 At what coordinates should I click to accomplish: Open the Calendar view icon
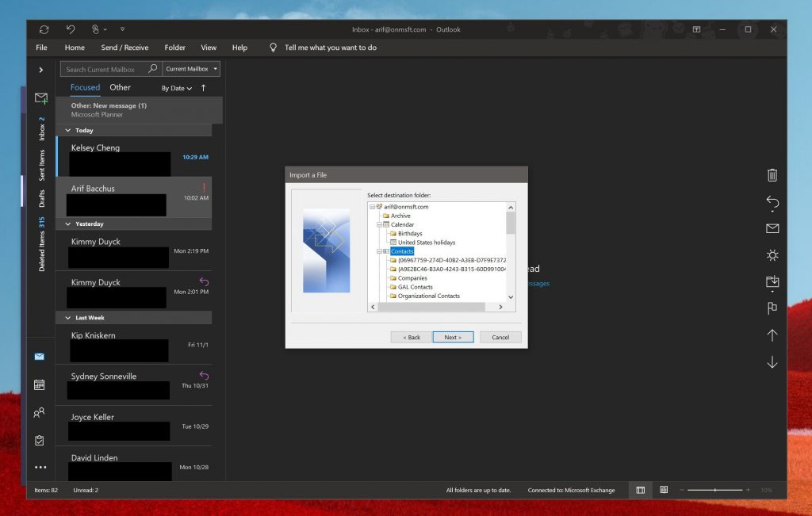40,385
